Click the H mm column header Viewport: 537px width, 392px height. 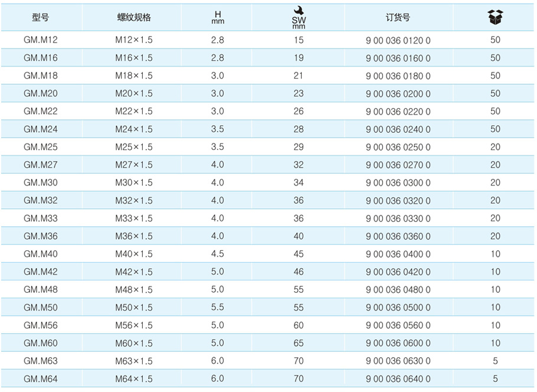218,17
